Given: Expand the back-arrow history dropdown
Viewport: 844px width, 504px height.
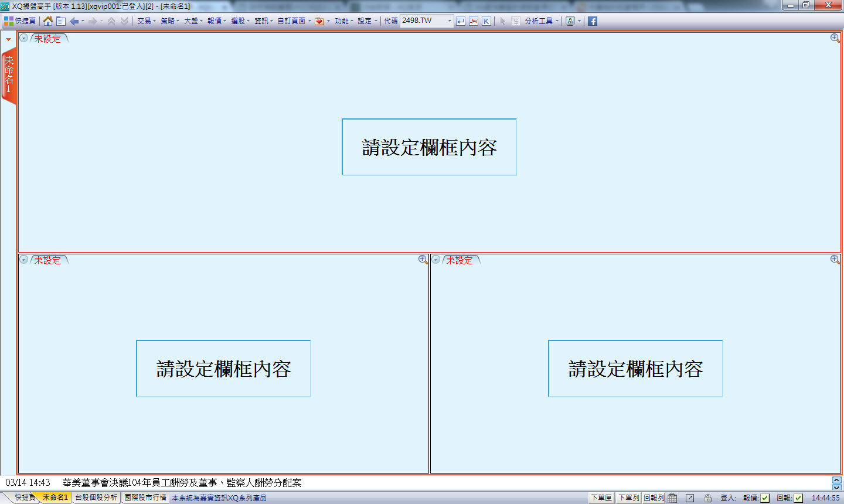Looking at the screenshot, I should pos(83,21).
